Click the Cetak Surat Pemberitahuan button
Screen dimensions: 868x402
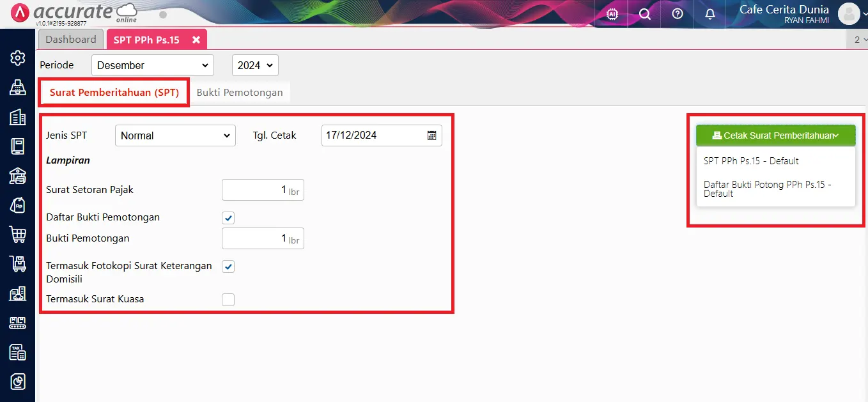coord(775,135)
